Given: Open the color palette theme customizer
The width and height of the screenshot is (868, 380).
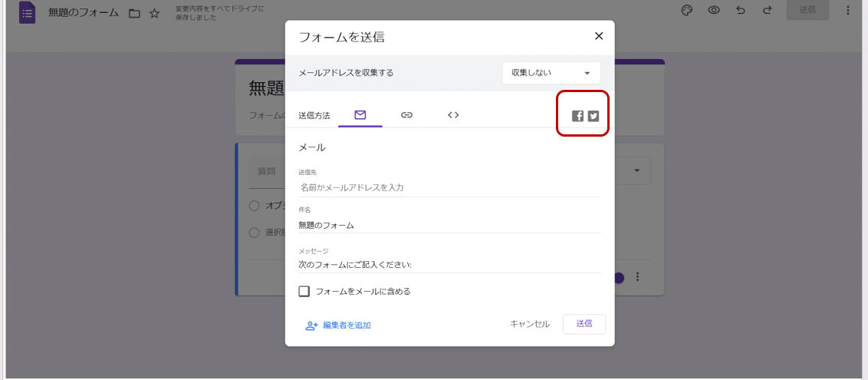Looking at the screenshot, I should (x=687, y=11).
